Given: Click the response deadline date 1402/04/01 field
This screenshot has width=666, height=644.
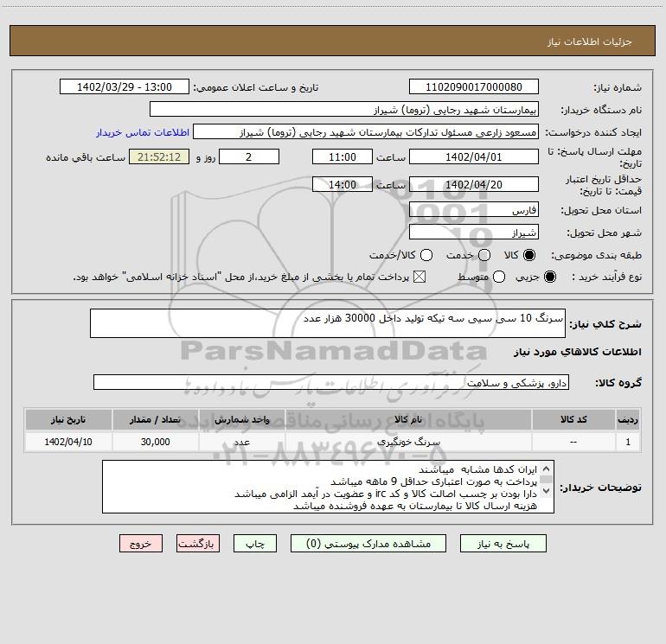Looking at the screenshot, I should [474, 156].
